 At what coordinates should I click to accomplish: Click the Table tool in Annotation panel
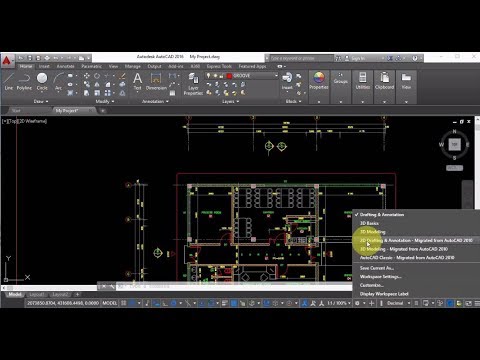pos(172,93)
